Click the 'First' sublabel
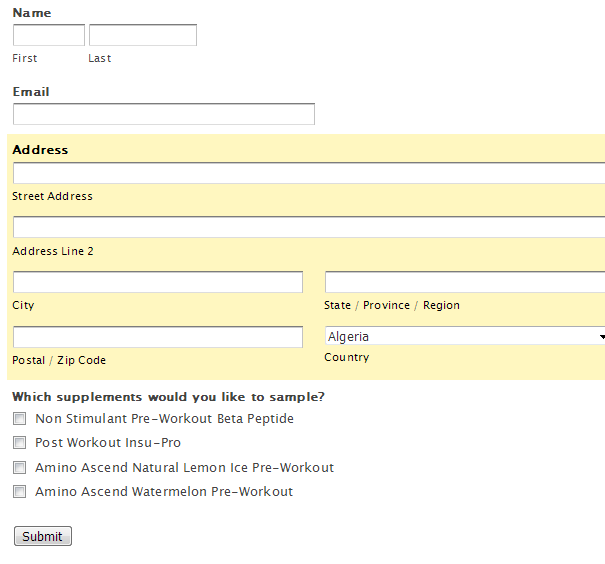Screen dimensions: 605x564 coord(25,58)
